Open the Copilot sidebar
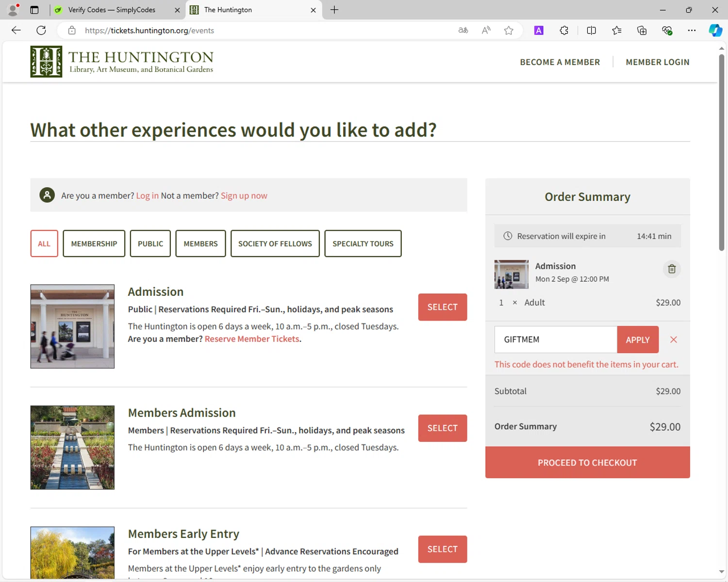This screenshot has width=728, height=582. (x=715, y=31)
